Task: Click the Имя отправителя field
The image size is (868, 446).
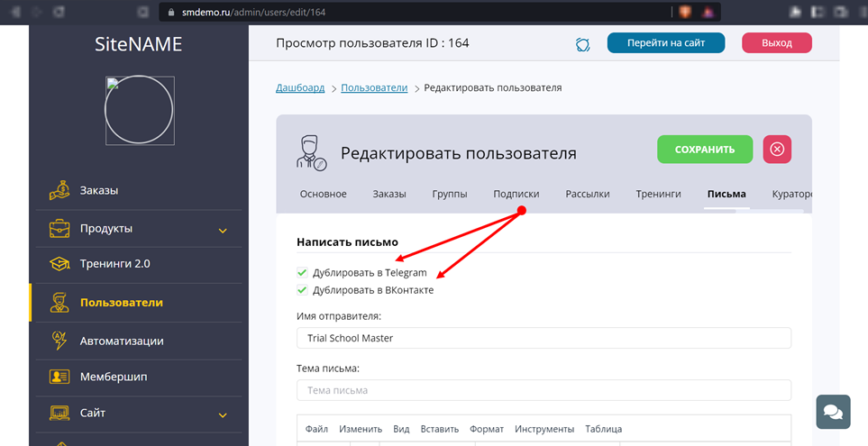Action: [544, 338]
